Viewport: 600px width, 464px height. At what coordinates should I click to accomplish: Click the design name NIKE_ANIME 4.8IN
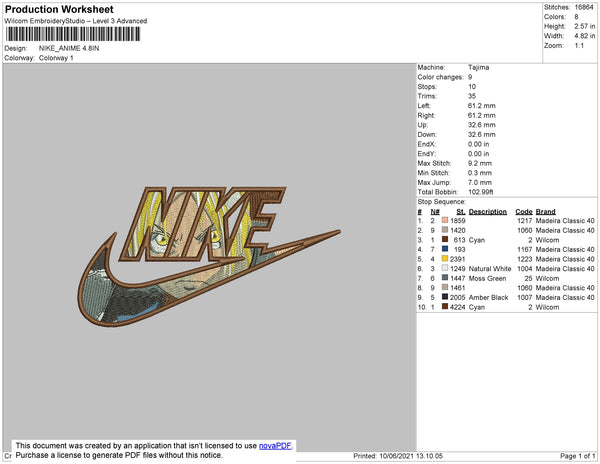[x=69, y=48]
